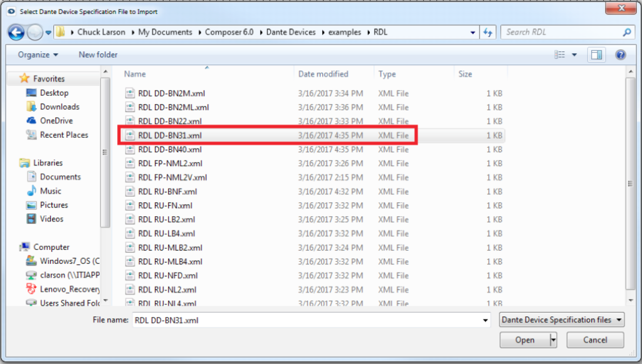Open the Help question mark icon
Screen dimensions: 642x364
point(620,55)
